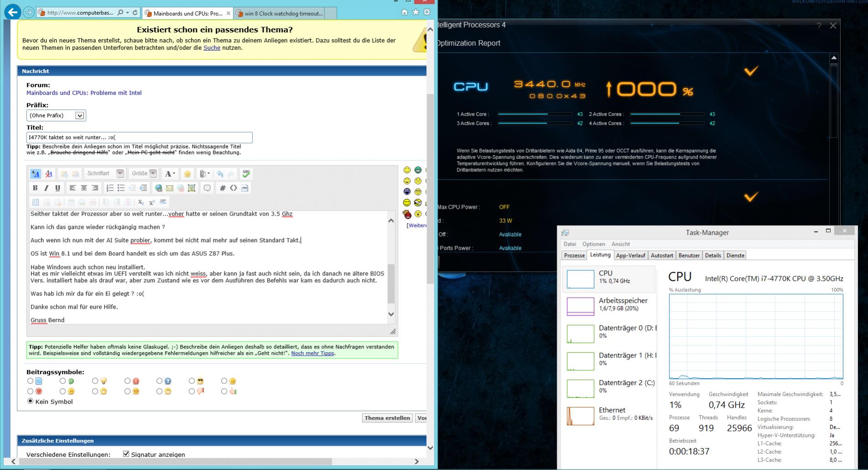The image size is (868, 470).
Task: Insert a hyperlink with the globe icon
Action: coord(158,188)
